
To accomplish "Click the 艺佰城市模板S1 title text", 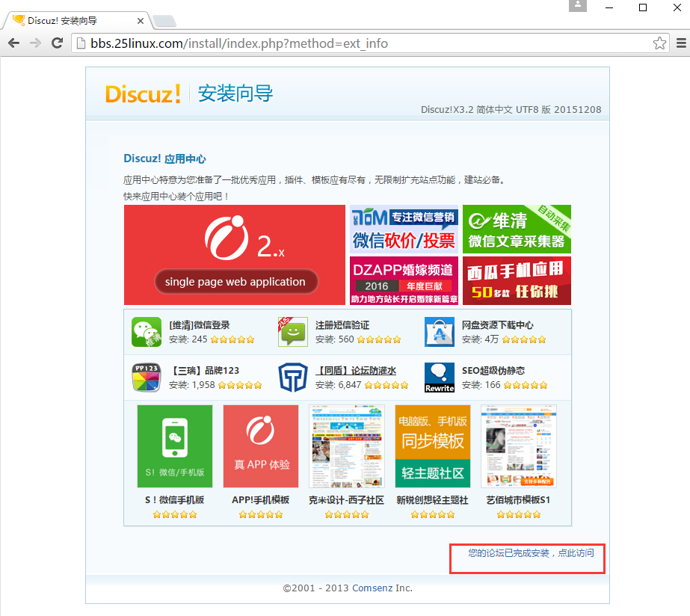I will click(518, 500).
